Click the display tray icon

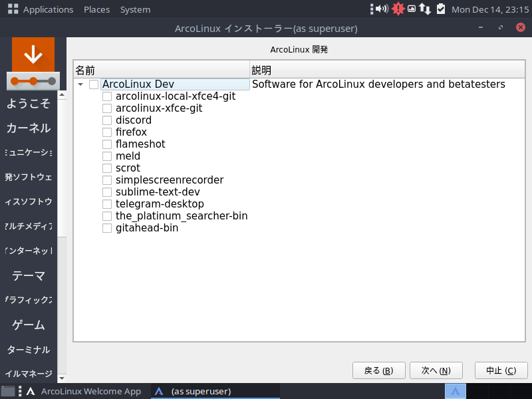(x=412, y=9)
